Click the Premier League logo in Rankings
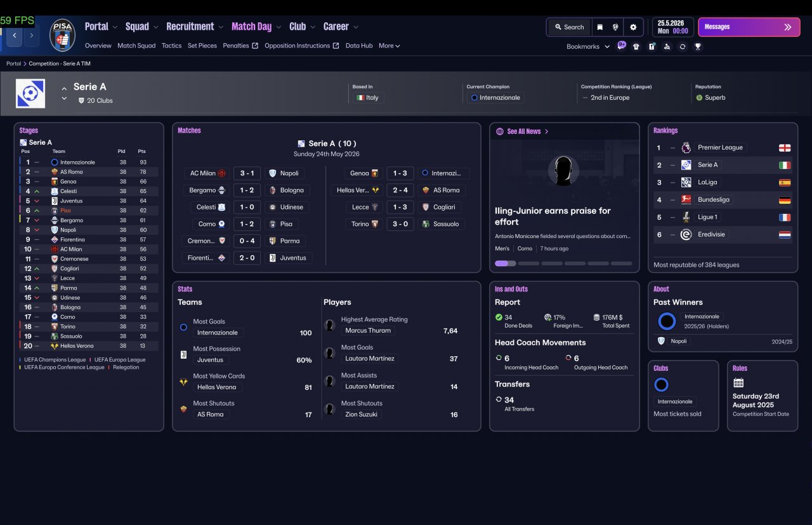This screenshot has width=812, height=525. (x=686, y=147)
